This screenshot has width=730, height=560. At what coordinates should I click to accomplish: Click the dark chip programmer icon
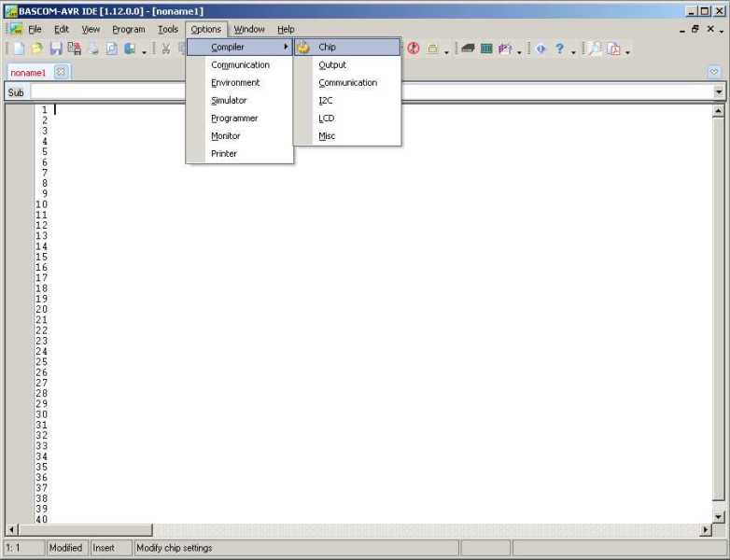[468, 48]
